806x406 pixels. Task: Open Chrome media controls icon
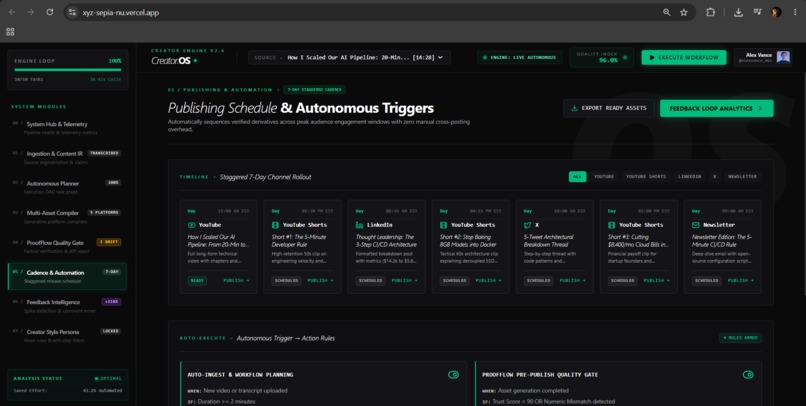(x=757, y=12)
